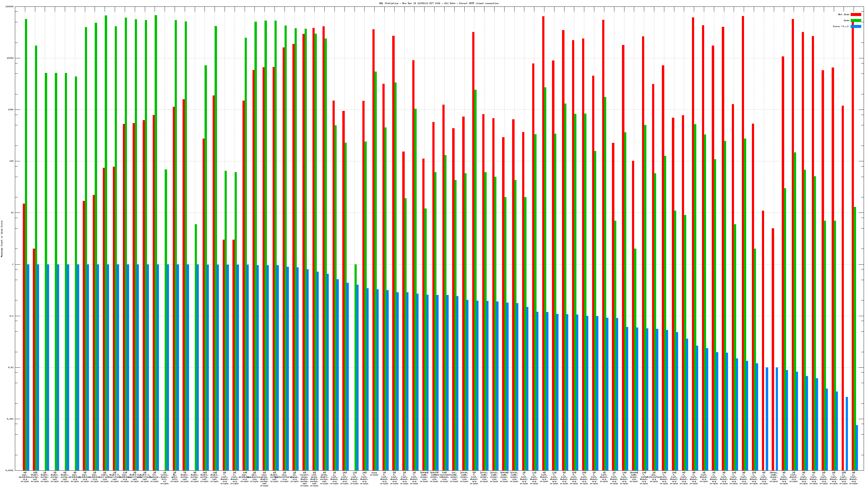Click the 'none origin' x-axis label
868x488 pixels.
click(x=374, y=474)
